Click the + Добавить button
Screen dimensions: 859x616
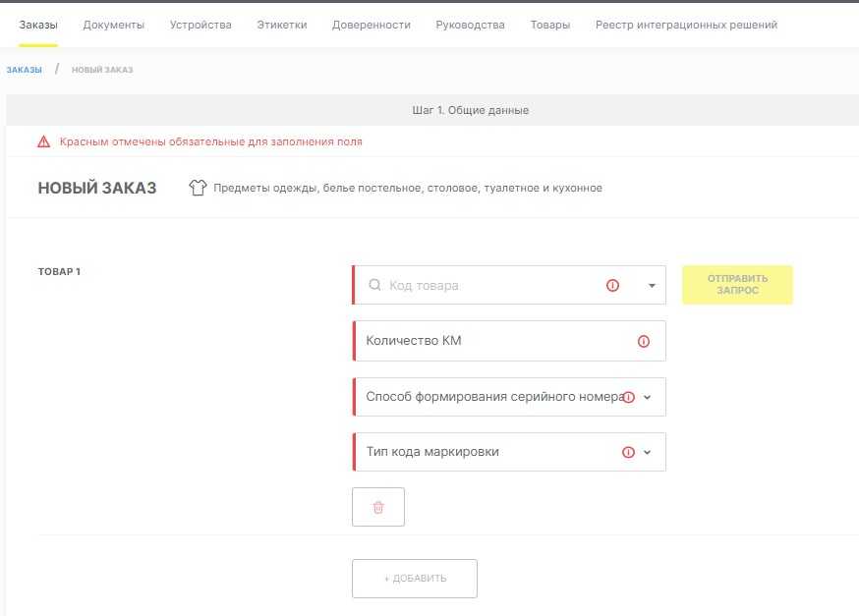[x=415, y=579]
